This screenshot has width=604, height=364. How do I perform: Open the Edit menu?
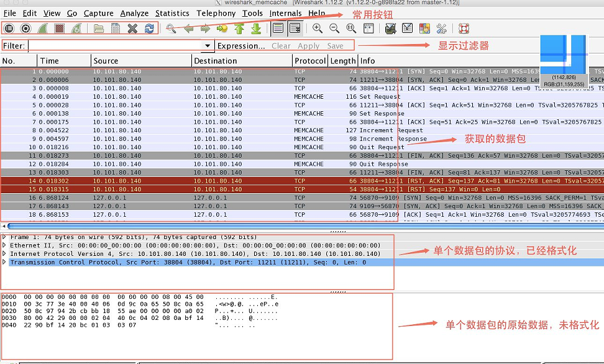30,14
